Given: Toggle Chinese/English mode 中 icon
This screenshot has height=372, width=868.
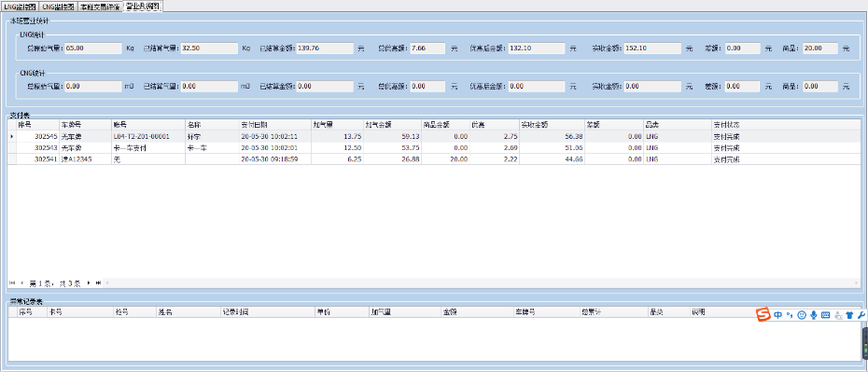Looking at the screenshot, I should pos(777,315).
